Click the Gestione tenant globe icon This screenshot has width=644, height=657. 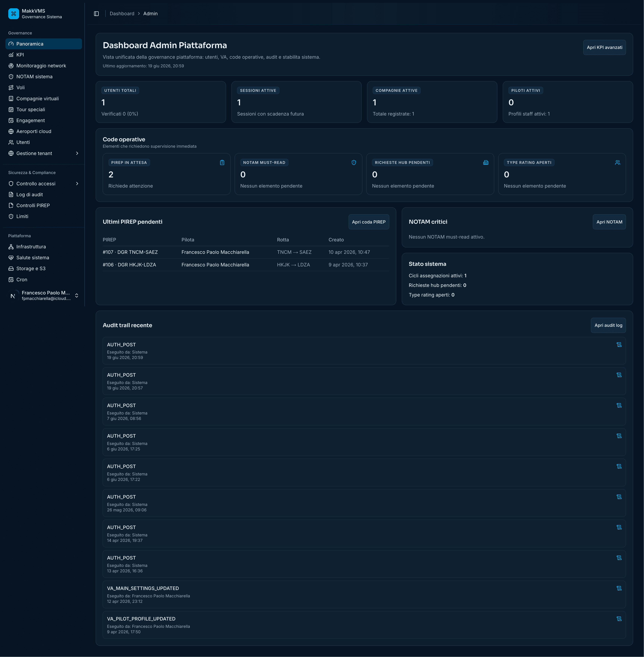click(11, 153)
